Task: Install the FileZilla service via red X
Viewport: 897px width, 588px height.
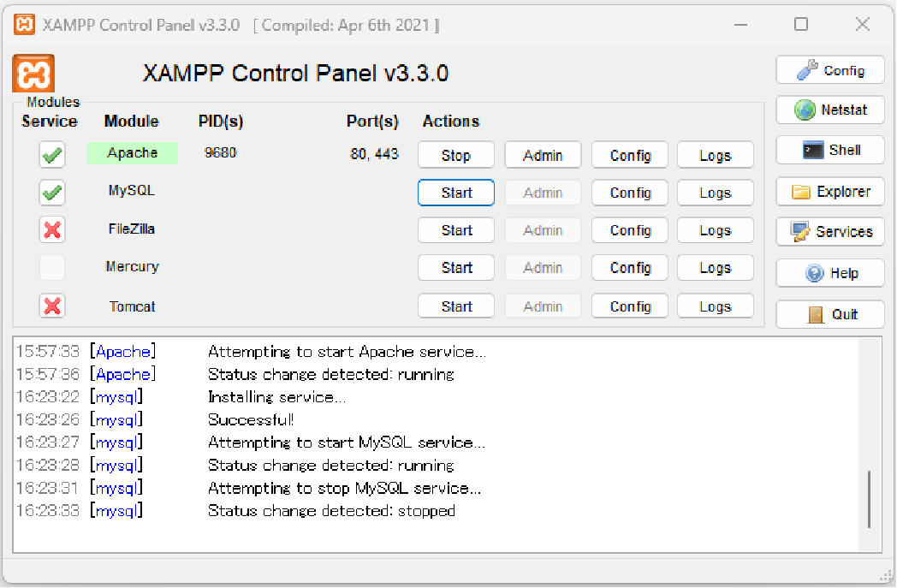Action: tap(52, 230)
